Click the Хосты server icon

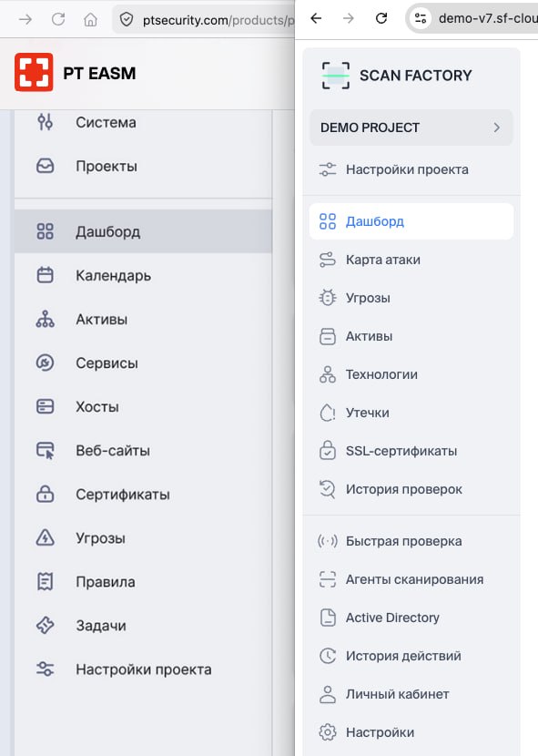point(46,406)
